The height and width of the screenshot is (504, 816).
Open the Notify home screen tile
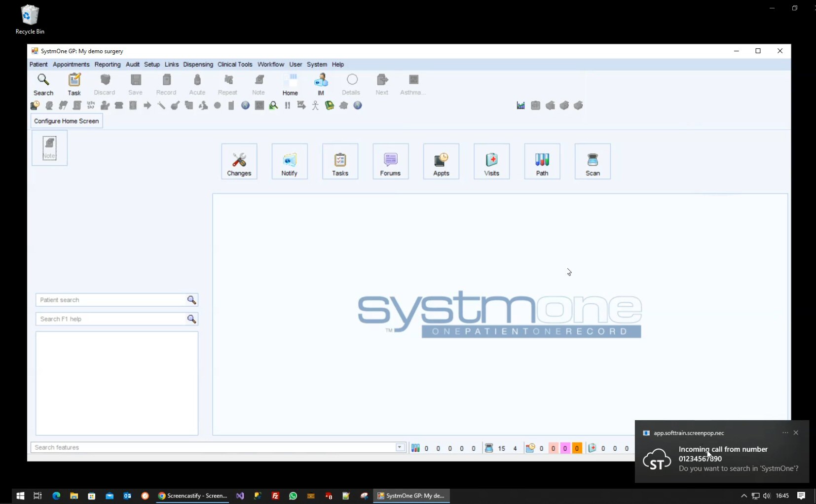point(290,161)
